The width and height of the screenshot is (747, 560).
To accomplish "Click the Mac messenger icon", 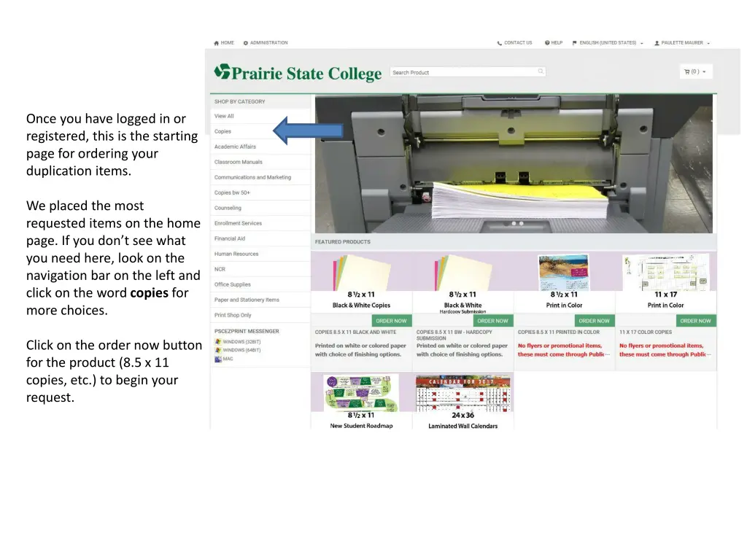I will click(x=218, y=359).
